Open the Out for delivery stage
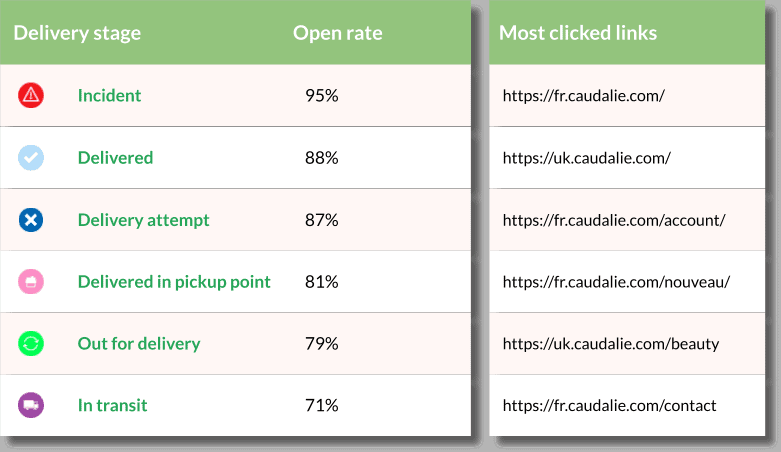781x452 pixels. (139, 343)
